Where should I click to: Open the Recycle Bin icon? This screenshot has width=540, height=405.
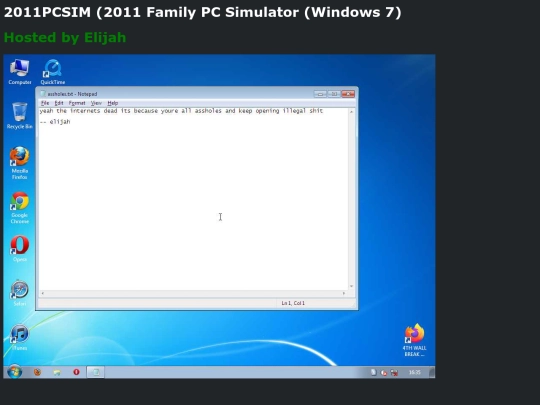click(x=20, y=116)
